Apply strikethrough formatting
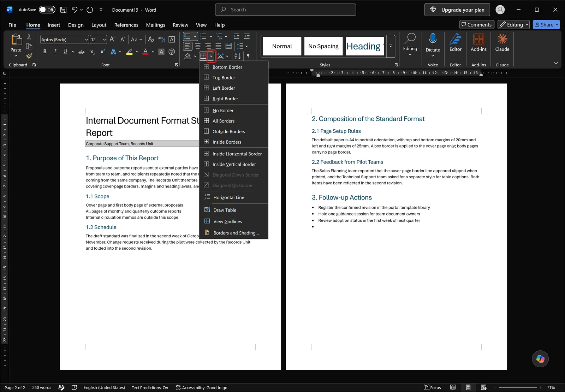This screenshot has height=392, width=565. click(x=81, y=52)
